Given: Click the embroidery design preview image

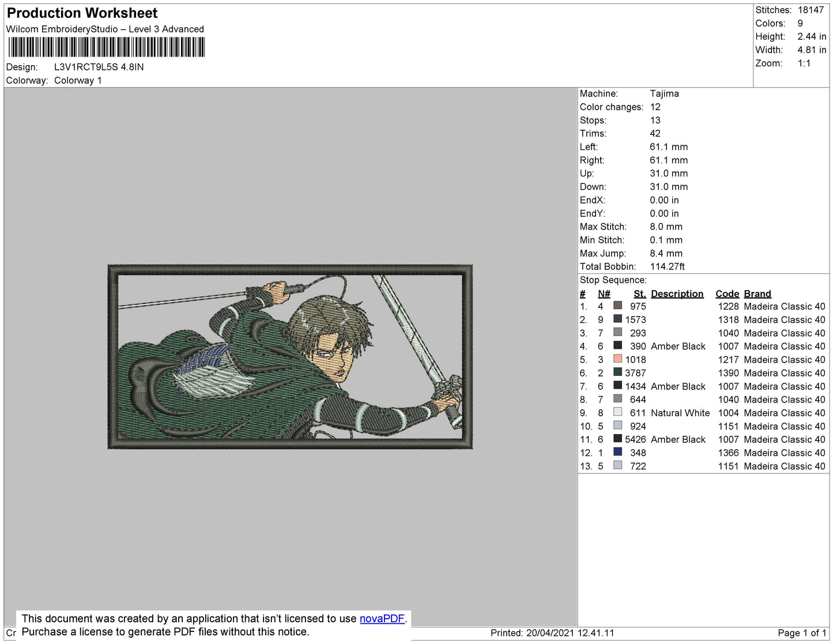Looking at the screenshot, I should [290, 357].
